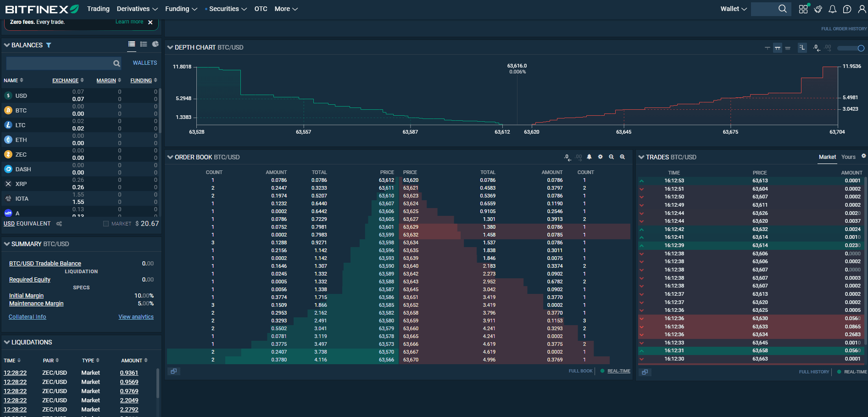Toggle the MARKET checkbox in Balances
The width and height of the screenshot is (868, 417).
[106, 224]
